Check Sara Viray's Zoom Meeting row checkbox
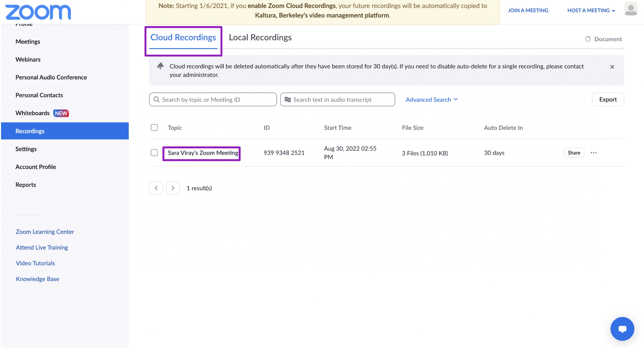Image resolution: width=644 pixels, height=349 pixels. 154,152
